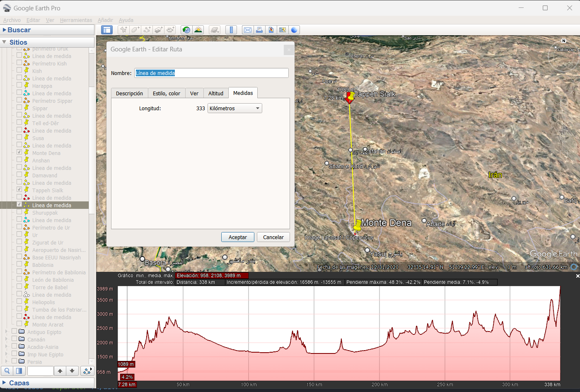
Task: Open the ruler tool icon
Action: tap(231, 30)
